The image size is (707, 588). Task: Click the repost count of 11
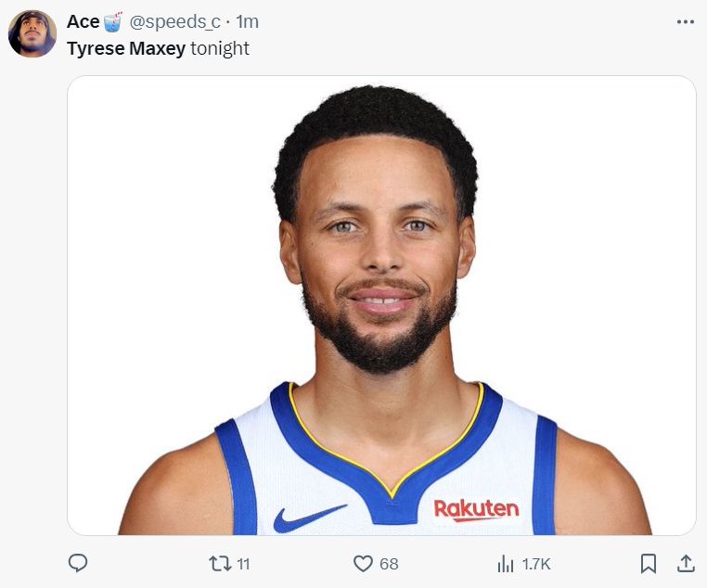(243, 564)
